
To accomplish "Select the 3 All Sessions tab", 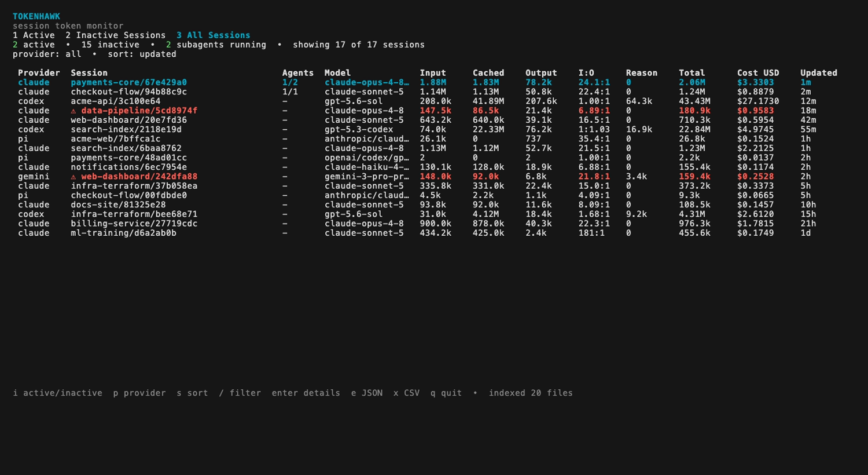I will click(x=214, y=35).
